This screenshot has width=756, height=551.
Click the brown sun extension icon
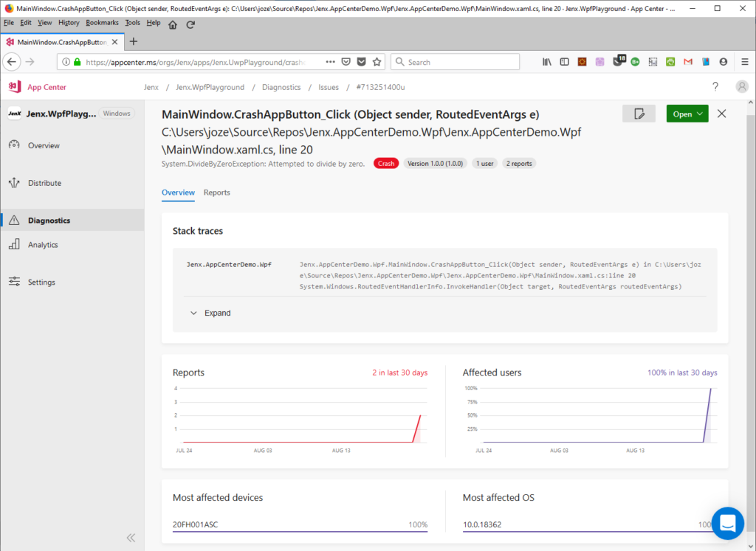click(582, 62)
